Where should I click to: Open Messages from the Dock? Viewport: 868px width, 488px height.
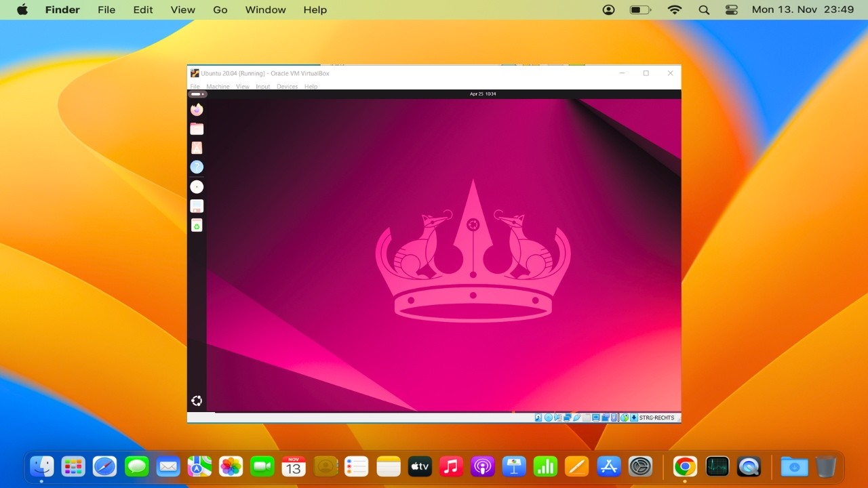point(136,466)
